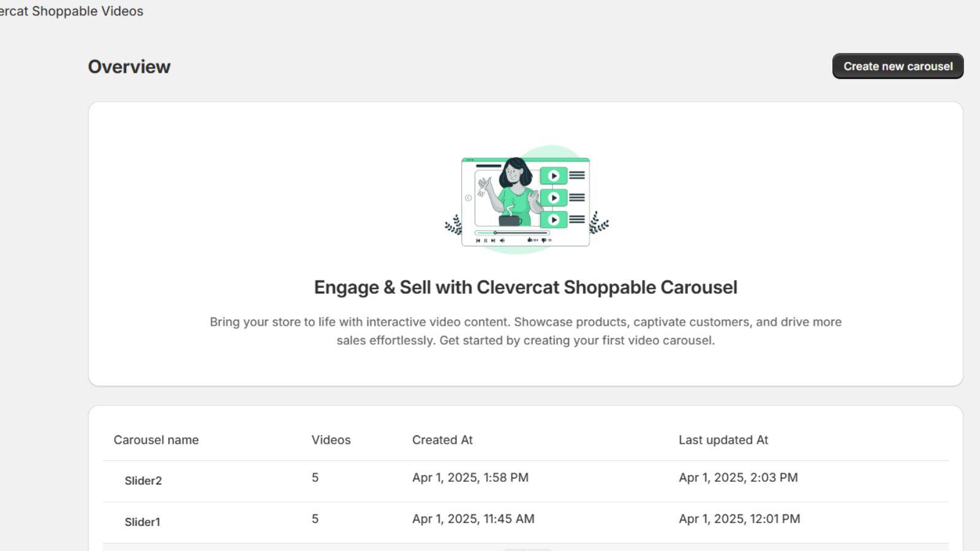Sort by the Carousel name column header
This screenshot has height=551, width=980.
[156, 440]
